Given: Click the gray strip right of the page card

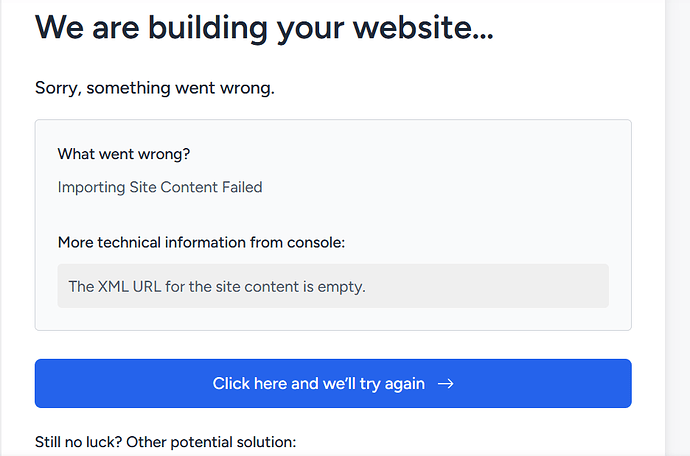Looking at the screenshot, I should point(677,228).
